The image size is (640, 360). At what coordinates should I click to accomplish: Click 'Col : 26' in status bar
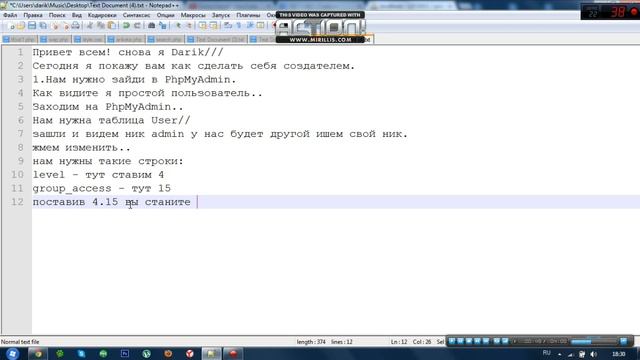tap(422, 342)
